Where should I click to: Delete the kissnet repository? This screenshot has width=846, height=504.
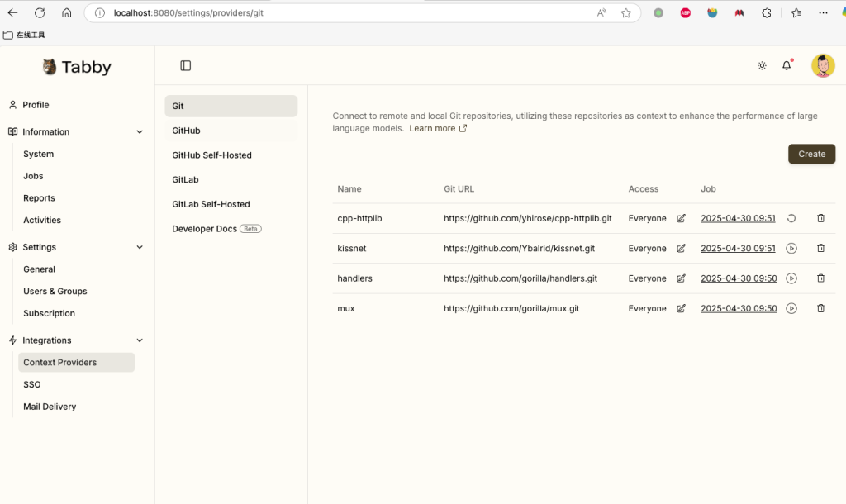click(820, 248)
